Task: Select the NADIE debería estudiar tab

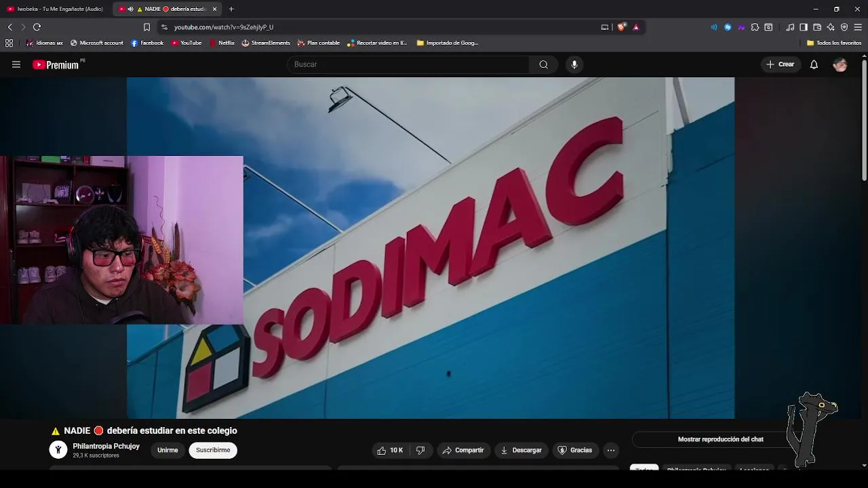Action: (x=167, y=9)
